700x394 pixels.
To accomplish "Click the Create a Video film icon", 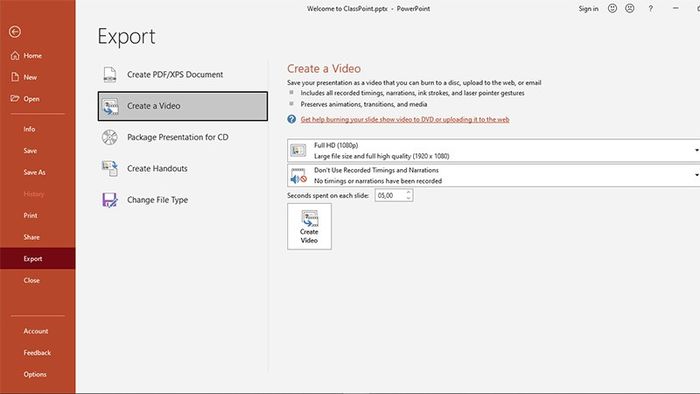I will tap(110, 107).
